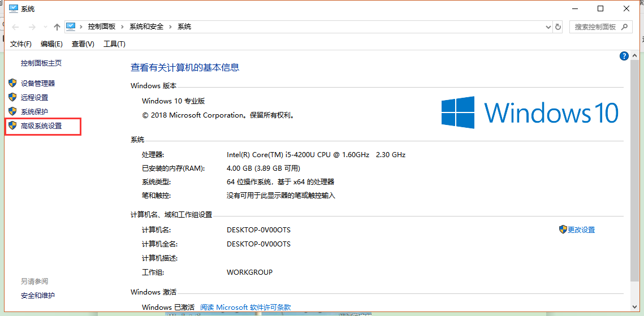This screenshot has height=316, width=644.
Task: Select 控制面板 breadcrumb
Action: click(x=101, y=27)
